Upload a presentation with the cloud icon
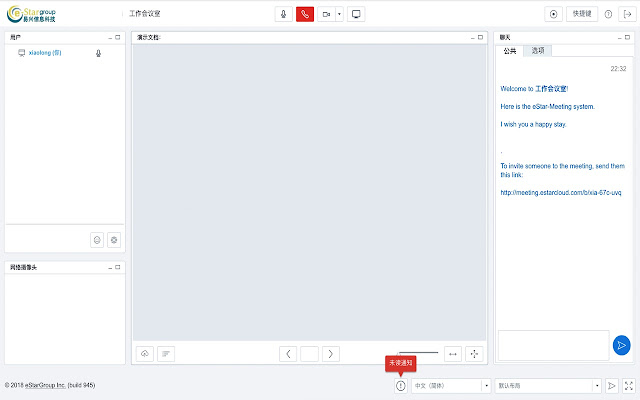The width and height of the screenshot is (640, 400). (x=145, y=354)
